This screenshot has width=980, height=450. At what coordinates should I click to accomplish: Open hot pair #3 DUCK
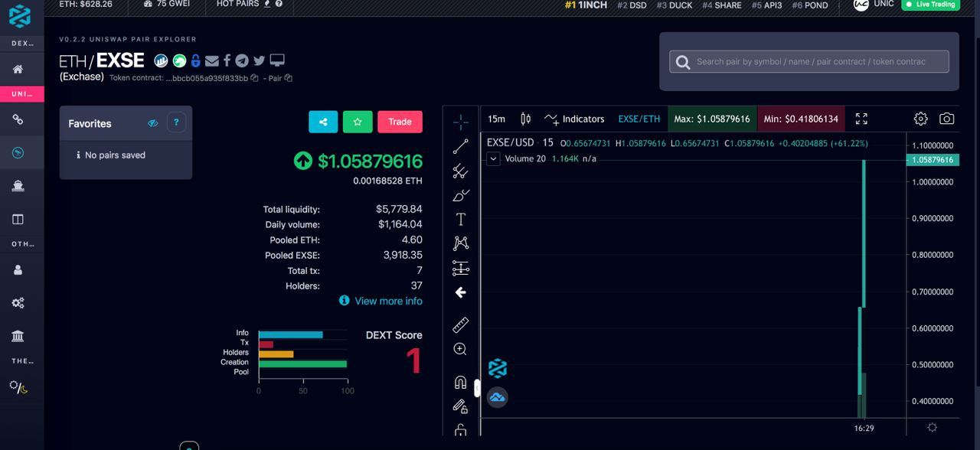coord(674,5)
